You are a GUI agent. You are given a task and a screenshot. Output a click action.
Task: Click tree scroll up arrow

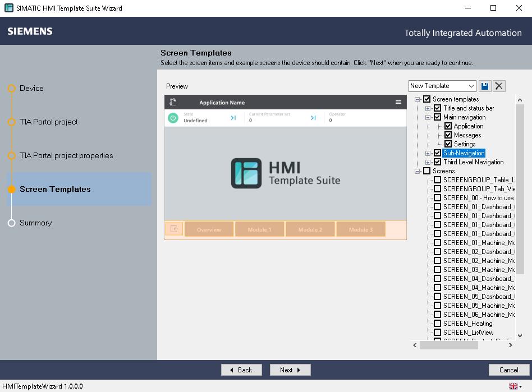coord(520,100)
